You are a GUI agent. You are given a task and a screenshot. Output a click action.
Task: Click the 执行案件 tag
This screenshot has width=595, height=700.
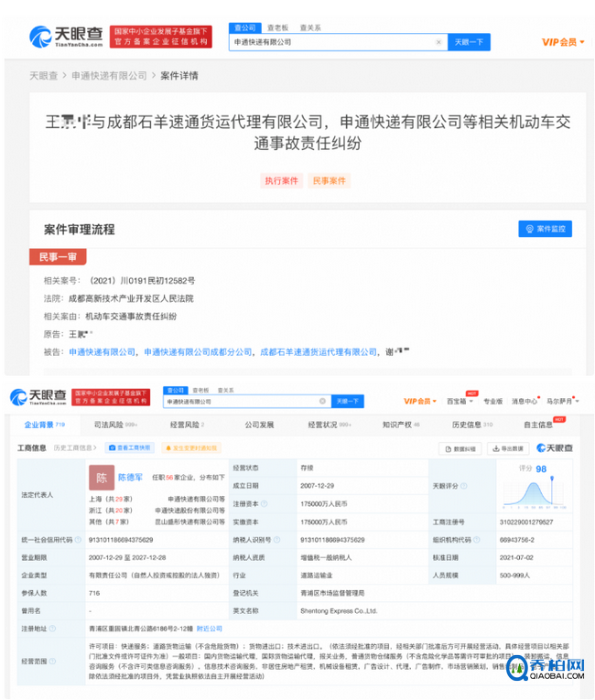click(x=281, y=180)
